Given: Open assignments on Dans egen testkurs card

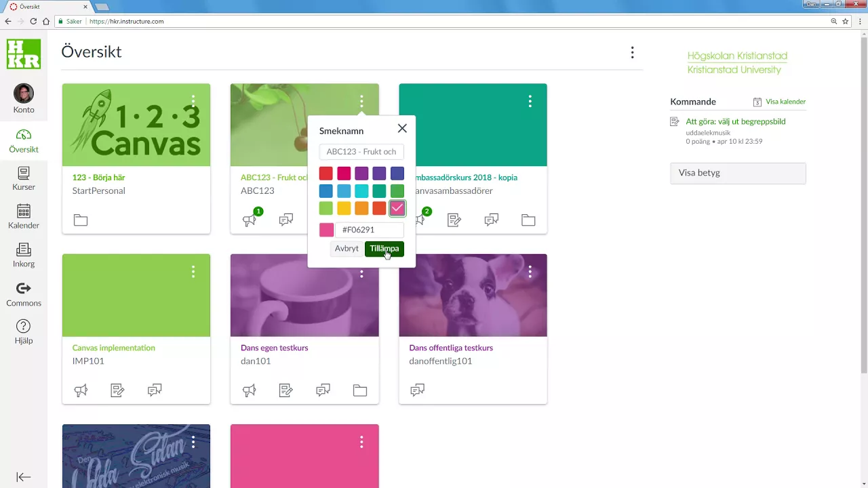Looking at the screenshot, I should pyautogui.click(x=286, y=390).
